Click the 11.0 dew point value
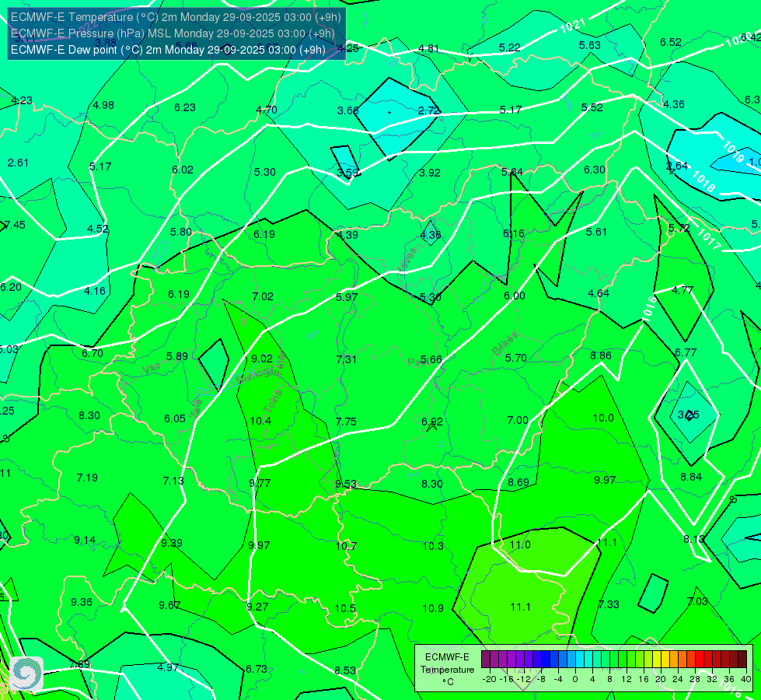This screenshot has height=700, width=761. click(520, 544)
